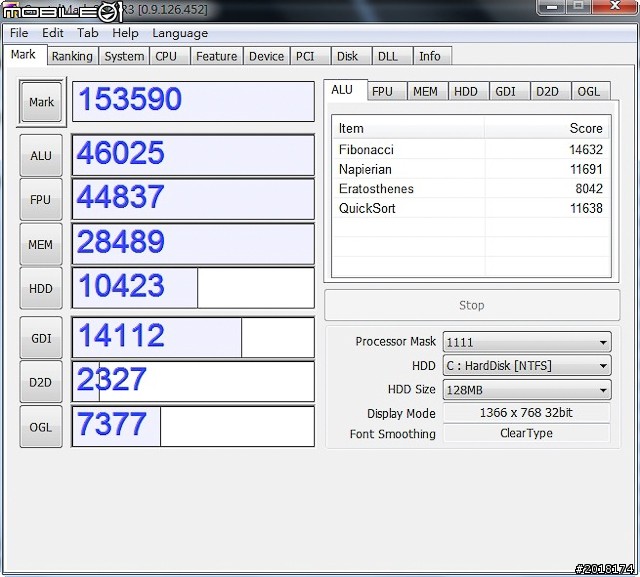The height and width of the screenshot is (577, 640).
Task: Expand the HDD drive selection dropdown
Action: click(x=526, y=366)
